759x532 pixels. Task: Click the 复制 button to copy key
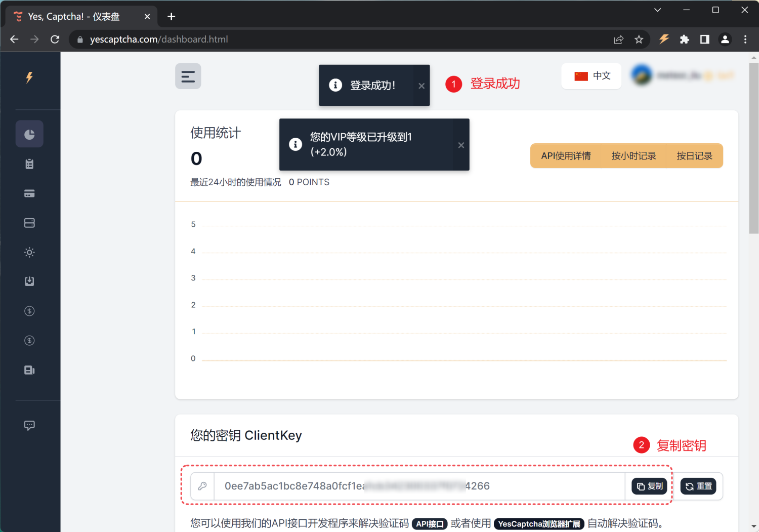(x=649, y=486)
